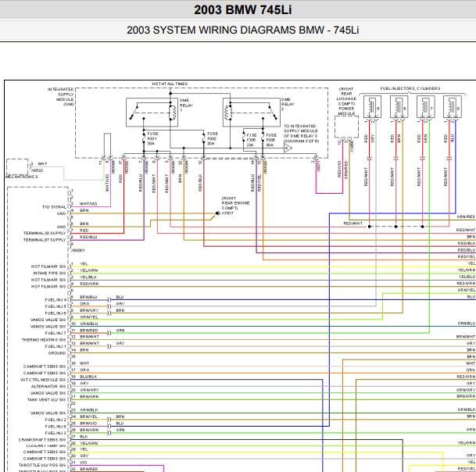
Task: Click the "FUEL INJ 8" pin label
Action: (55, 427)
